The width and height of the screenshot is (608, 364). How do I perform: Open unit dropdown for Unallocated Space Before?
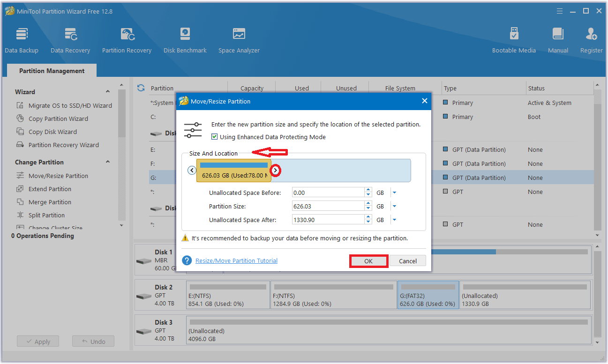pyautogui.click(x=394, y=193)
